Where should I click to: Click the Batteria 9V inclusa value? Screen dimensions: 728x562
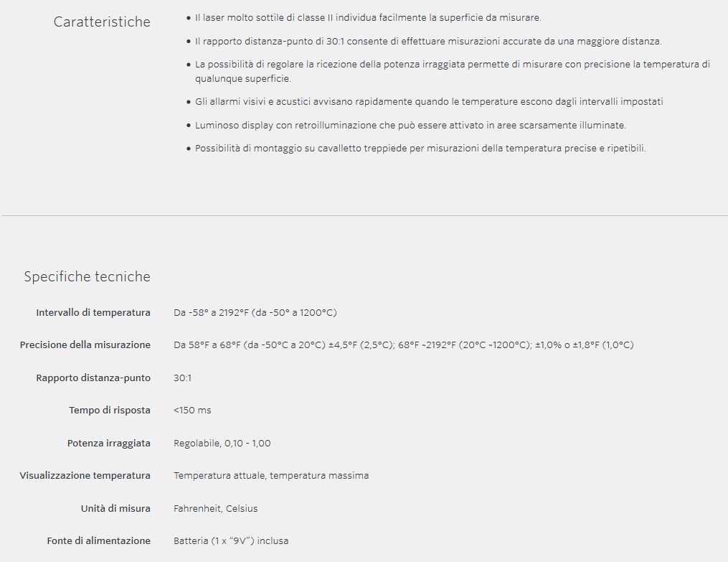[x=231, y=540]
